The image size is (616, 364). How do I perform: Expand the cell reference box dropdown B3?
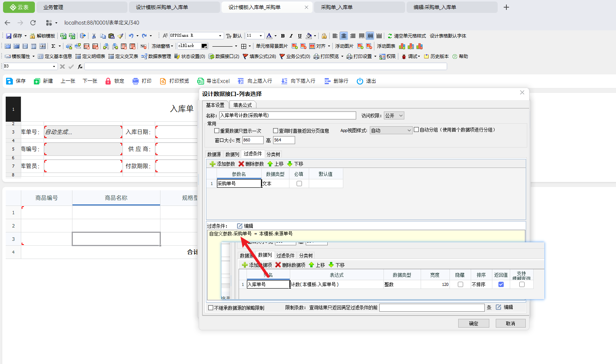[54, 66]
